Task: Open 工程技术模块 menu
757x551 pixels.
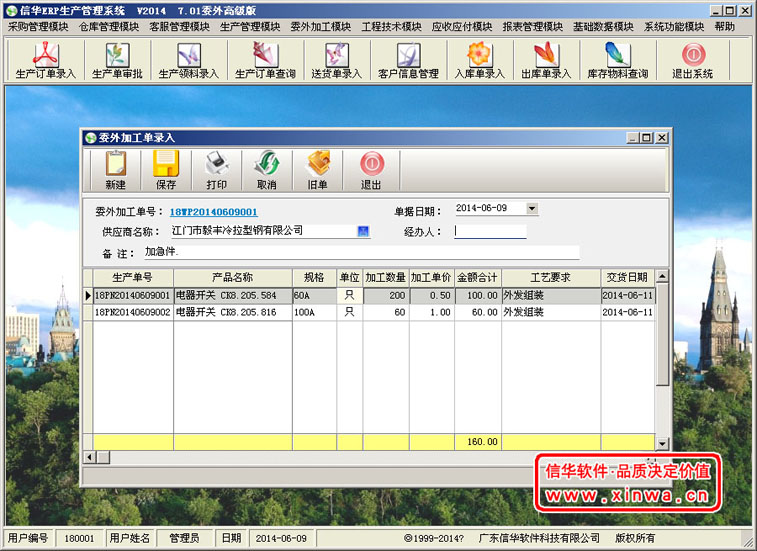Action: pos(392,27)
